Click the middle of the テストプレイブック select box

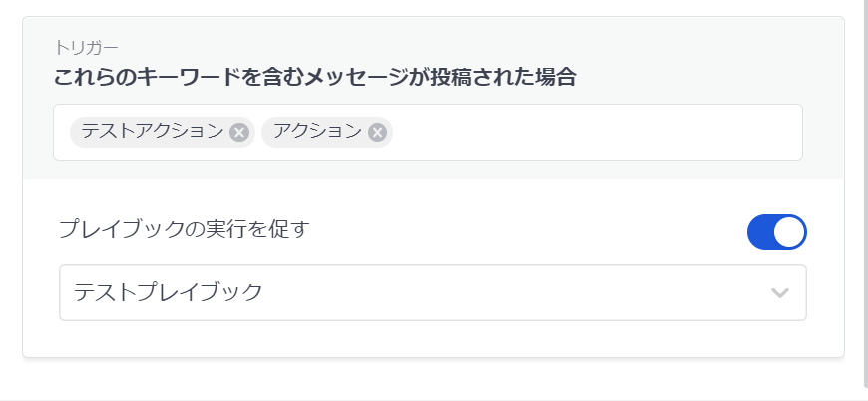(432, 292)
